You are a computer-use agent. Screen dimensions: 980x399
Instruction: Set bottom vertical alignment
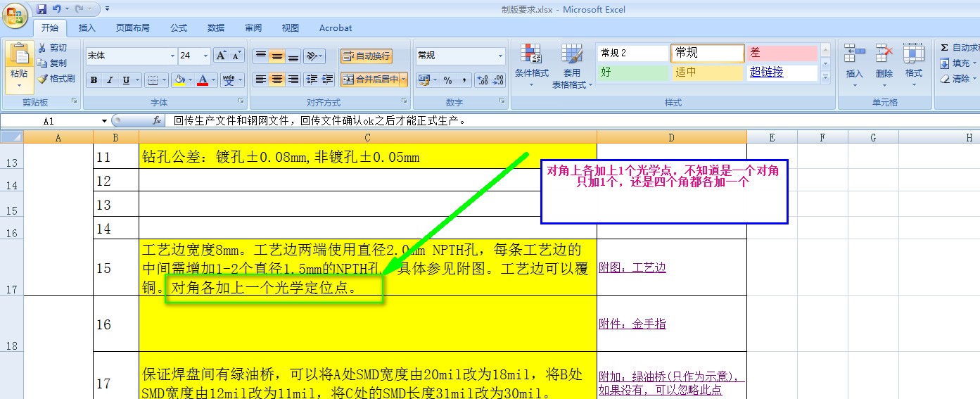[293, 56]
